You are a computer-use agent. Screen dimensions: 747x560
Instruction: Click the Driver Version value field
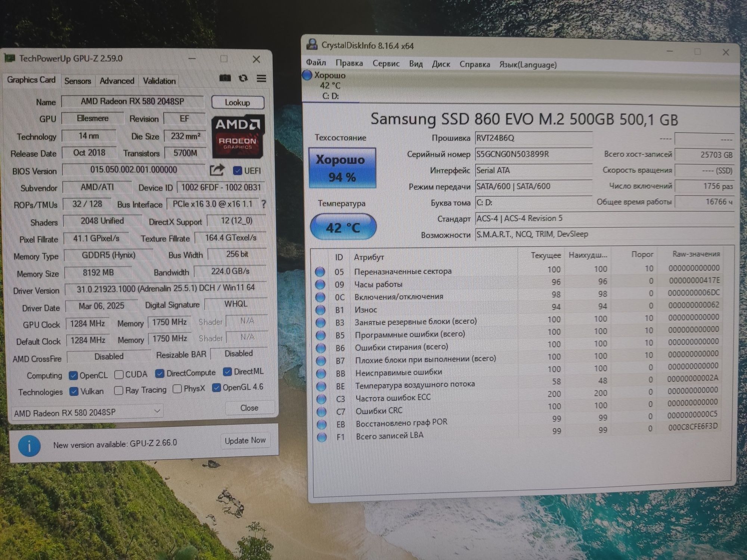click(166, 288)
